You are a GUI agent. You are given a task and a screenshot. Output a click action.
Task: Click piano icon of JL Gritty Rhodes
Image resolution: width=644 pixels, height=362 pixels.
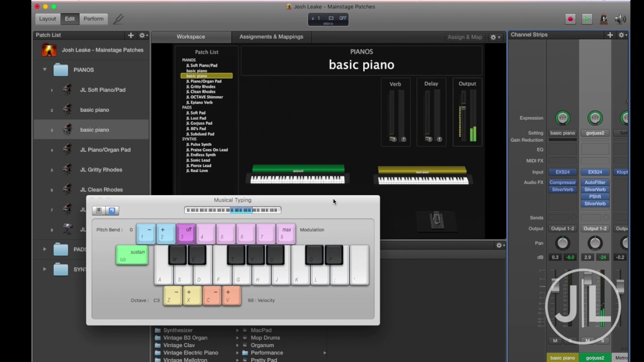pyautogui.click(x=67, y=169)
